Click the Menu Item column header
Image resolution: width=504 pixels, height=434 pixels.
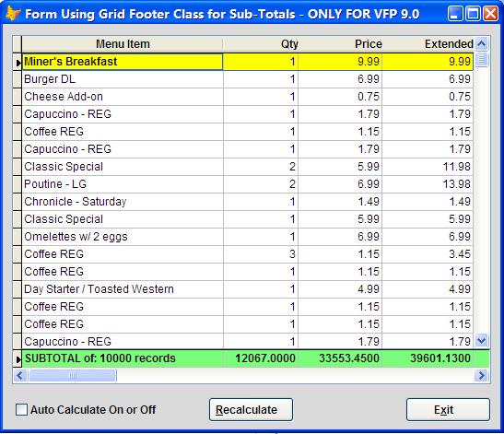[123, 44]
